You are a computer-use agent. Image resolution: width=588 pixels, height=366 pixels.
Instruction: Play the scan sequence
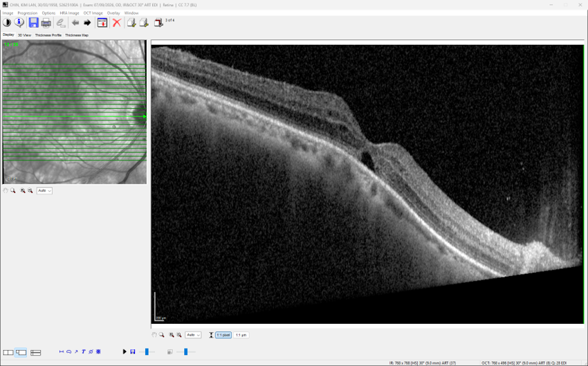pos(125,351)
